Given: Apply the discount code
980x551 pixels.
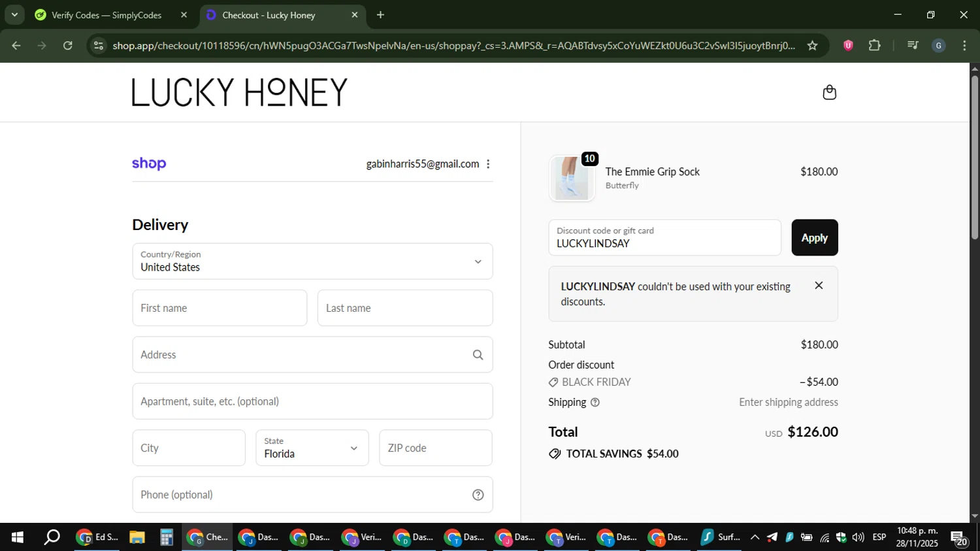Looking at the screenshot, I should click(x=815, y=237).
